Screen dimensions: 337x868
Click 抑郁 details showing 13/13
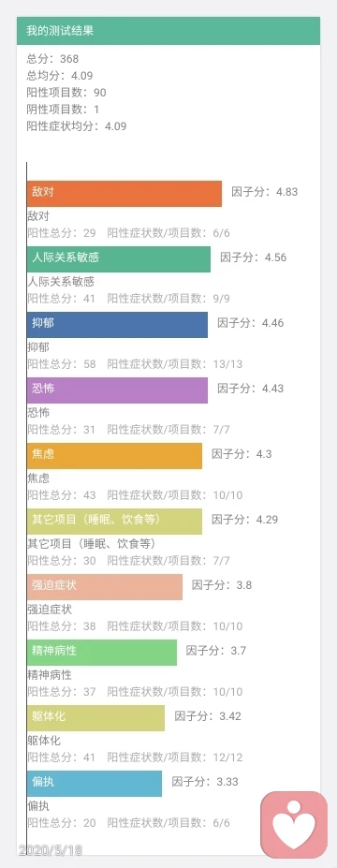(x=135, y=363)
